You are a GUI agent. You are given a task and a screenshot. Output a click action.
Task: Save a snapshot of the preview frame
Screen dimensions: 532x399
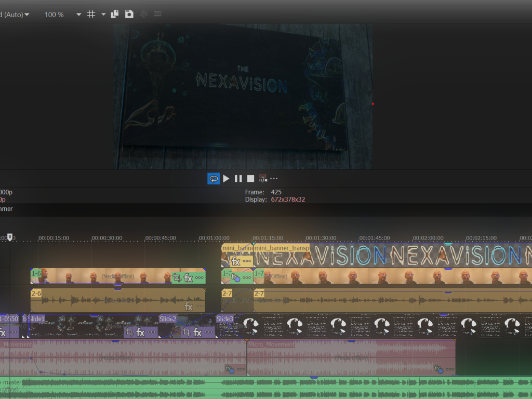[x=128, y=14]
